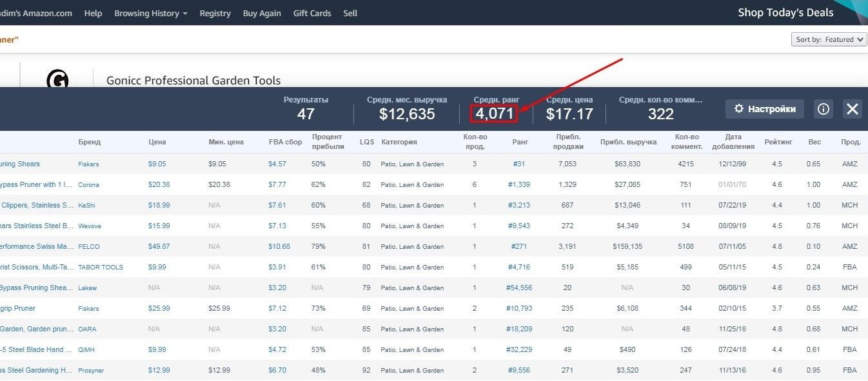Open the Prosyner brand link
Screen dimensions: 868x381
point(91,371)
